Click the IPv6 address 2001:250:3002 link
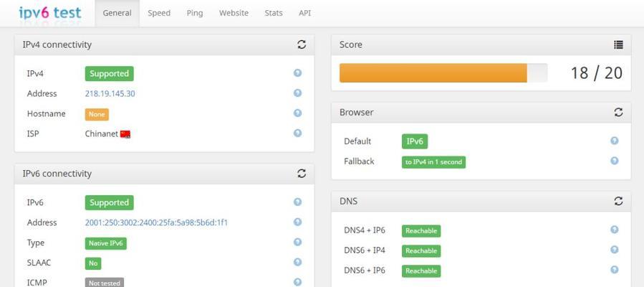Viewport: 644px width, 287px height. [x=156, y=222]
